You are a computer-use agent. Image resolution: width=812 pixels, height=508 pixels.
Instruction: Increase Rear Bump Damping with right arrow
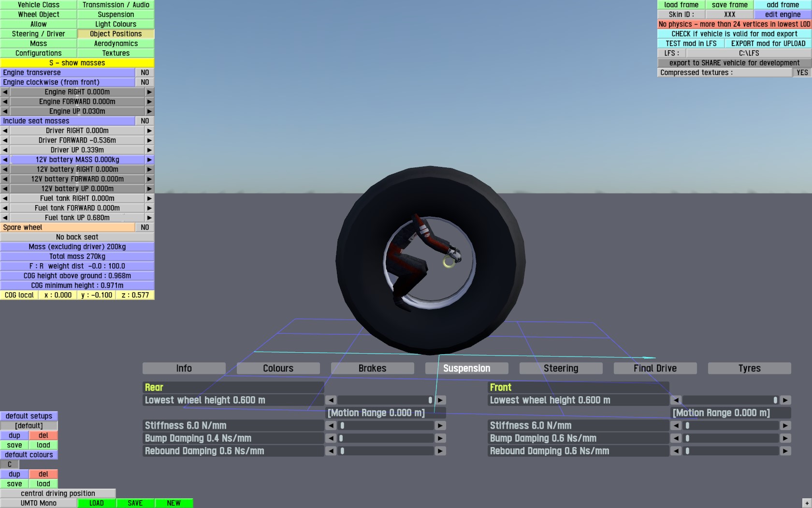coord(440,438)
